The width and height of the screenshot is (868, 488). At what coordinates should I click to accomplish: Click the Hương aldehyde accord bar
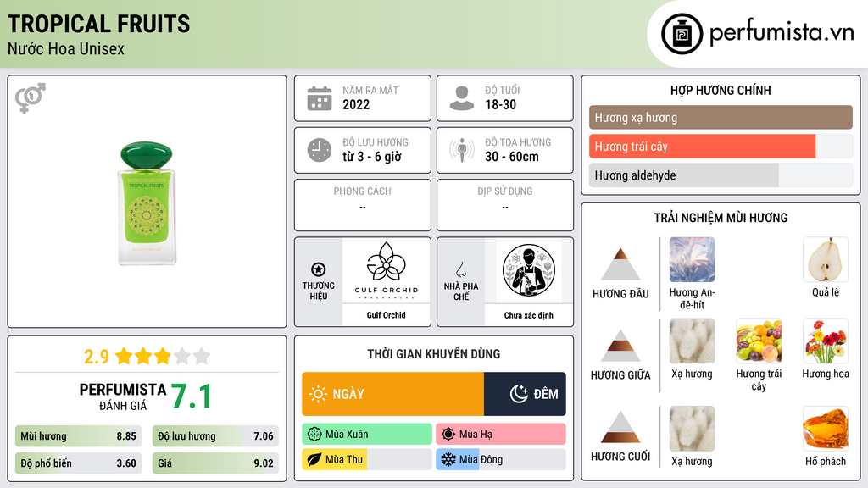tap(721, 175)
